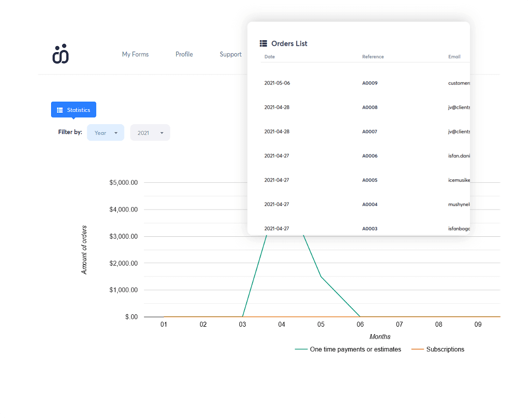
Task: Click month 05 chart data point
Action: point(321,277)
